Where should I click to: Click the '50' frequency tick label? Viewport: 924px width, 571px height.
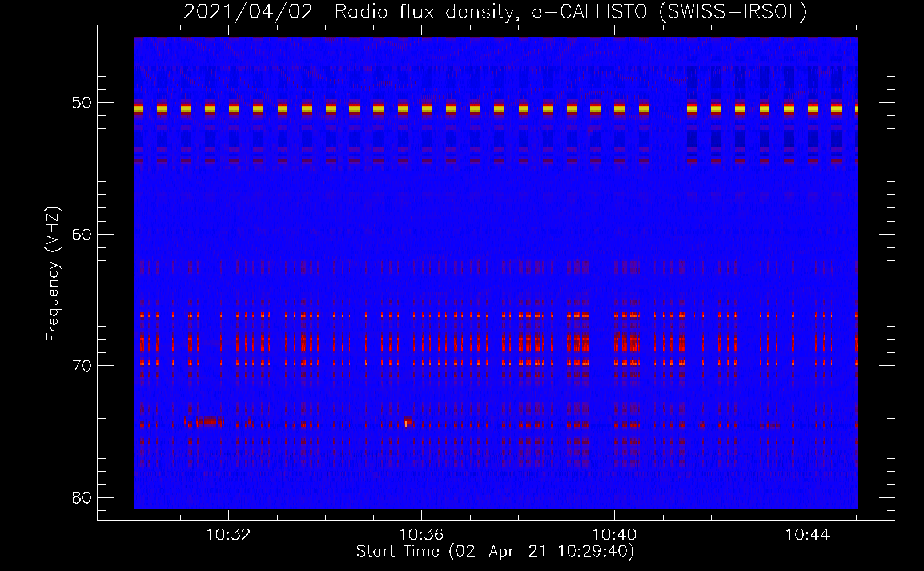coord(82,103)
